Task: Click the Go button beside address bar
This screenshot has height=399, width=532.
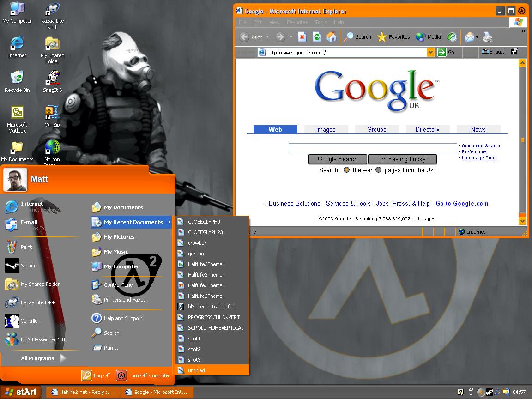Action: tap(446, 52)
